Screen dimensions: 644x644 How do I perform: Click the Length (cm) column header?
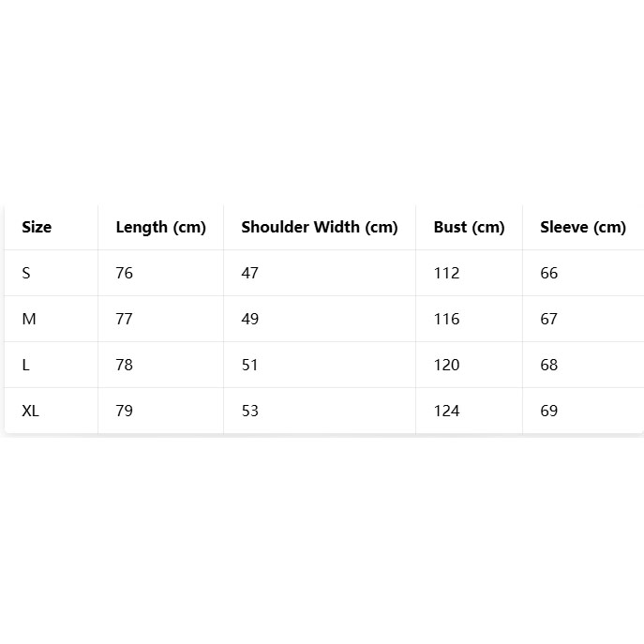[x=160, y=227]
